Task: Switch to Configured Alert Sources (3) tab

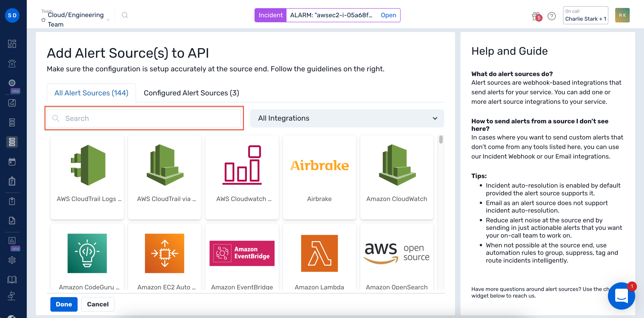Action: pos(191,93)
